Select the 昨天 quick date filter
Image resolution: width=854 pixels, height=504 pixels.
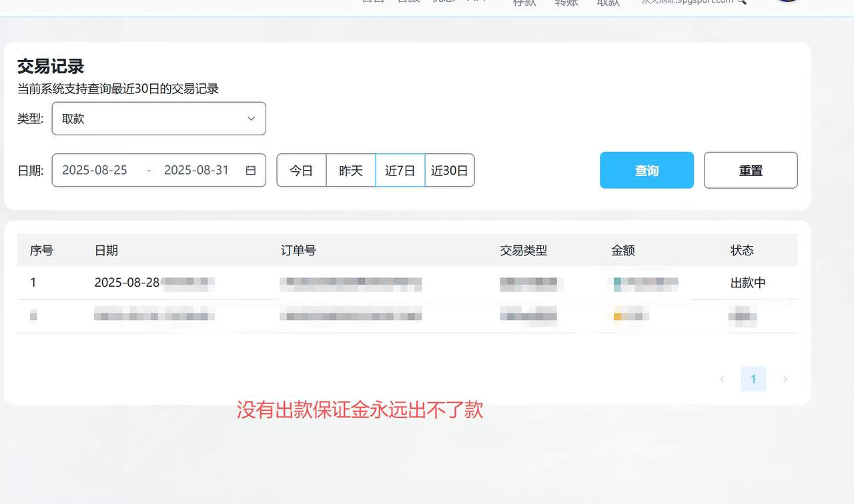tap(351, 171)
